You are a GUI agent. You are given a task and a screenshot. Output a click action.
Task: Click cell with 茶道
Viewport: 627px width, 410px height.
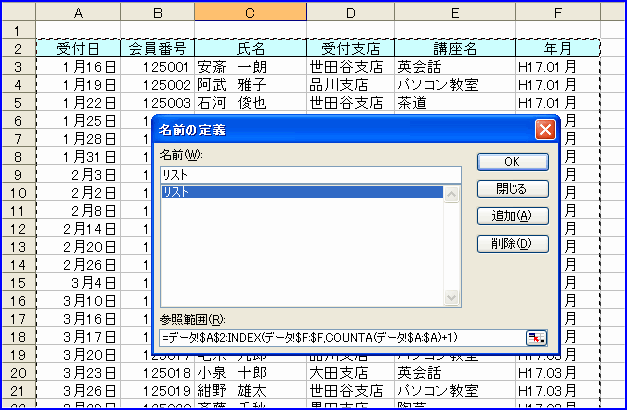click(x=455, y=102)
